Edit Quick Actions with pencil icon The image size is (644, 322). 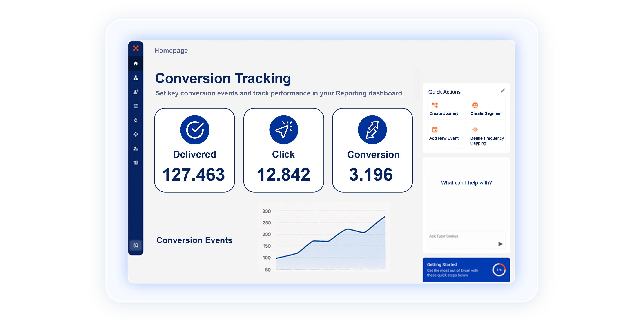click(503, 91)
